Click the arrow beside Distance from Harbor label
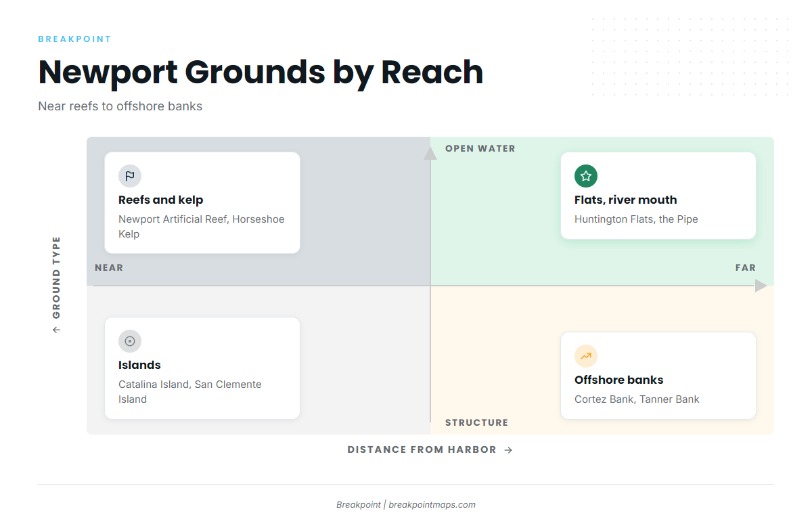Screen dimensions: 812x528 (509, 450)
